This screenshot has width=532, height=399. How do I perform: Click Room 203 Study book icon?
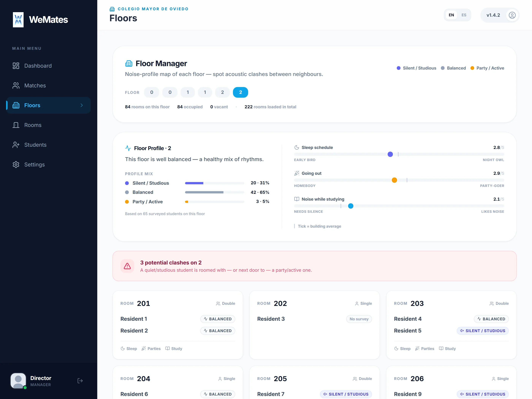pyautogui.click(x=441, y=348)
